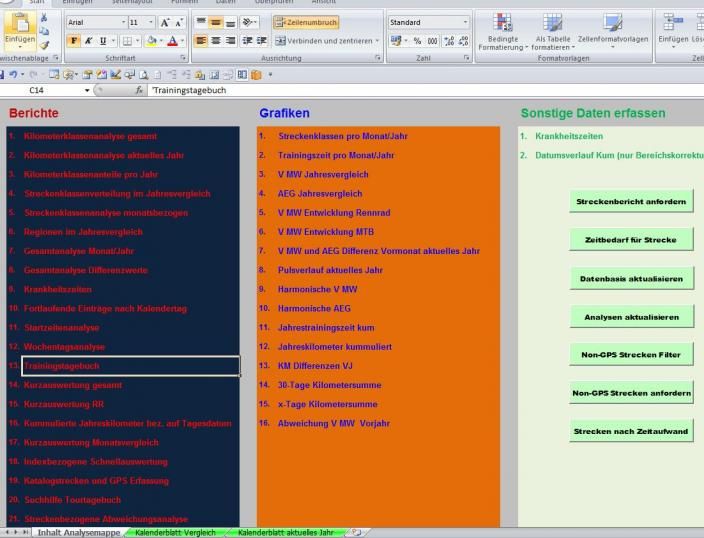This screenshot has height=538, width=704.
Task: Click the fx insert function icon
Action: [139, 90]
